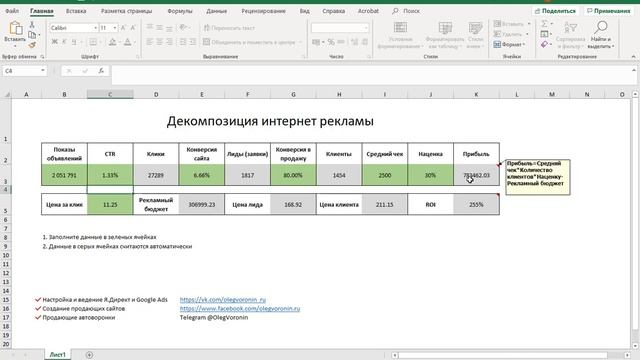
Task: Apply the Font color letter swatch
Action: [128, 42]
